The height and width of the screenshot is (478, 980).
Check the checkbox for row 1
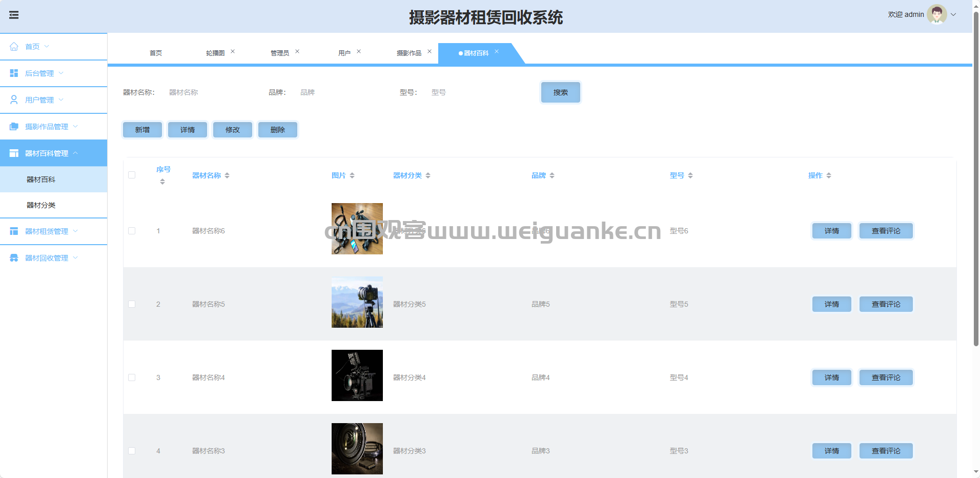click(x=132, y=231)
